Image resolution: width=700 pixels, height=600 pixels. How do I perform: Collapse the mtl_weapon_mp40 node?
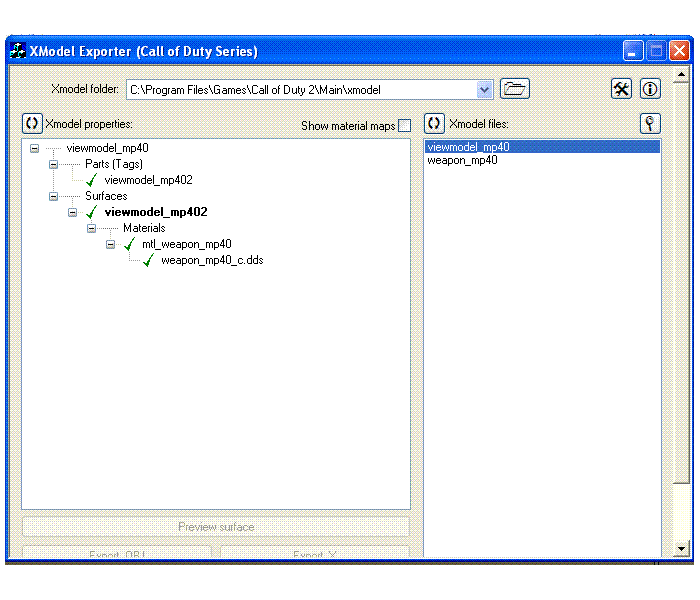click(110, 245)
